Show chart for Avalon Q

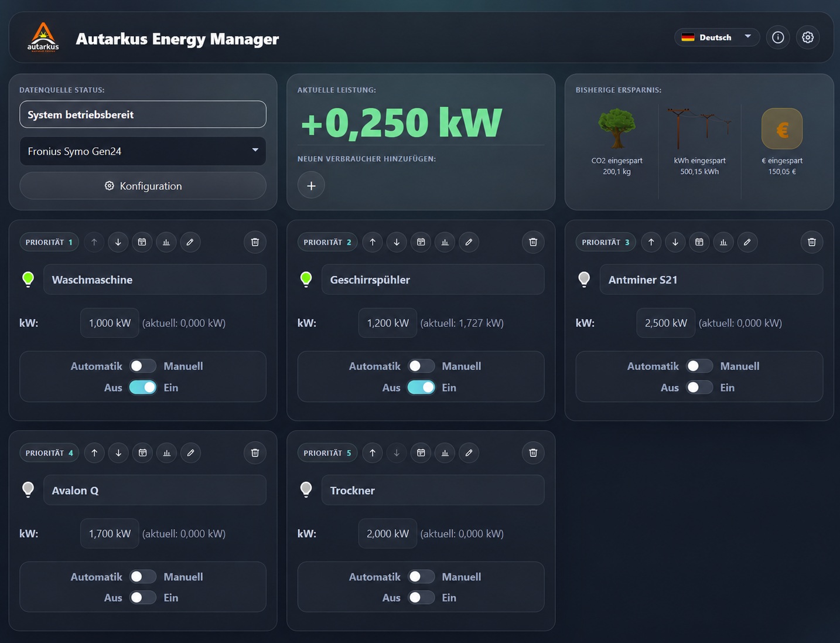tap(166, 453)
